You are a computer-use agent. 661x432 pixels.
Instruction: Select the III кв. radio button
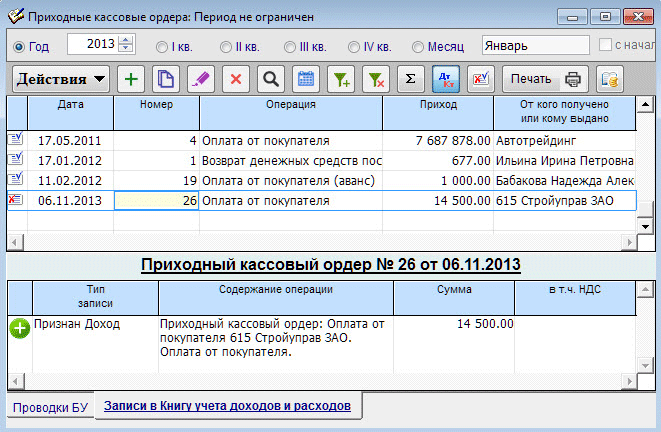[290, 47]
